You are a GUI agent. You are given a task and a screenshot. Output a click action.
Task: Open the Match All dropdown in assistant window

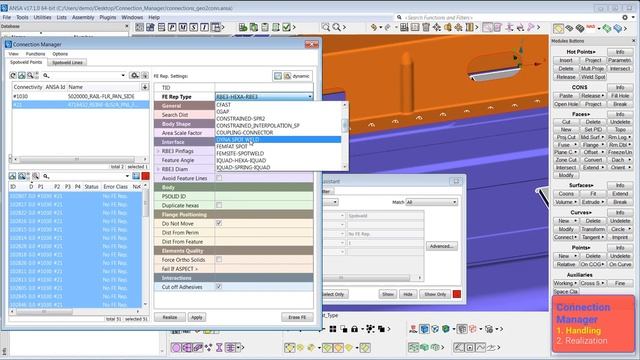tap(431, 202)
